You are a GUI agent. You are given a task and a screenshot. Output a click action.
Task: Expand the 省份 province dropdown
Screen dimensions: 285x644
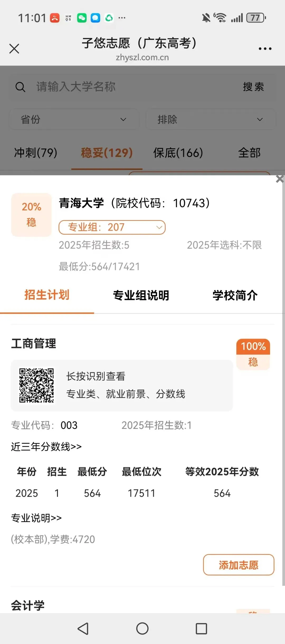74,119
